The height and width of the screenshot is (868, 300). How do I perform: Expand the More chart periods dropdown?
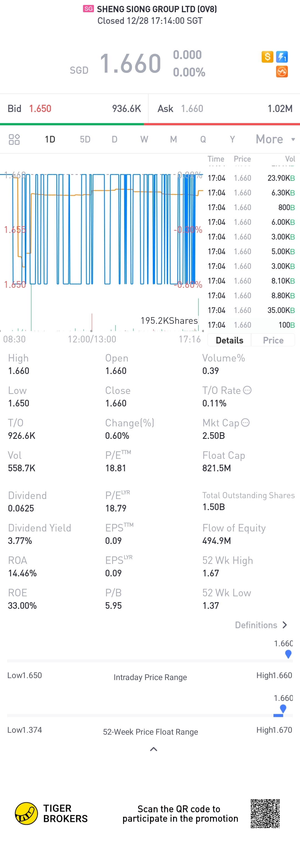pos(275,139)
